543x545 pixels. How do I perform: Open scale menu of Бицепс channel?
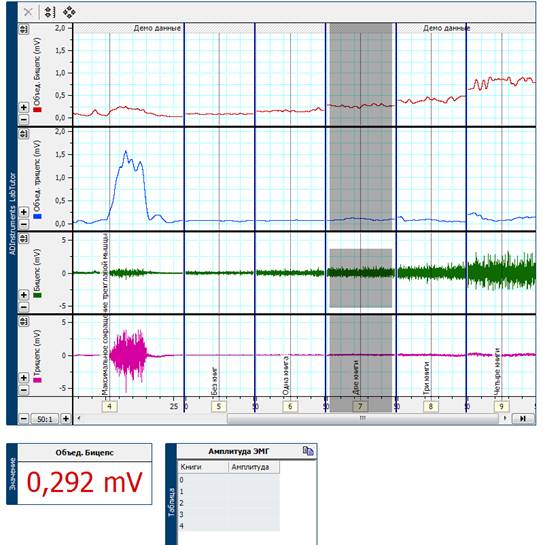coord(24,238)
